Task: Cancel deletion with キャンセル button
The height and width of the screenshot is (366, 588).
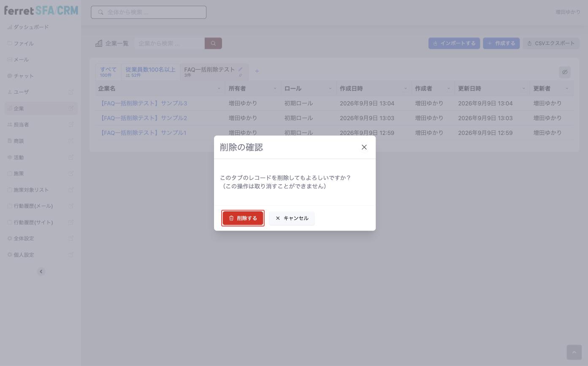Action: click(292, 218)
